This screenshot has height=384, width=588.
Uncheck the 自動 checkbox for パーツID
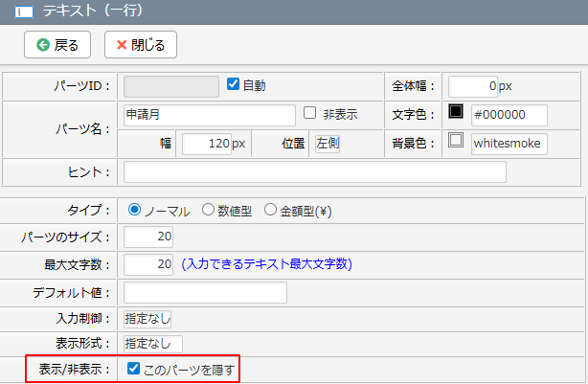[233, 84]
